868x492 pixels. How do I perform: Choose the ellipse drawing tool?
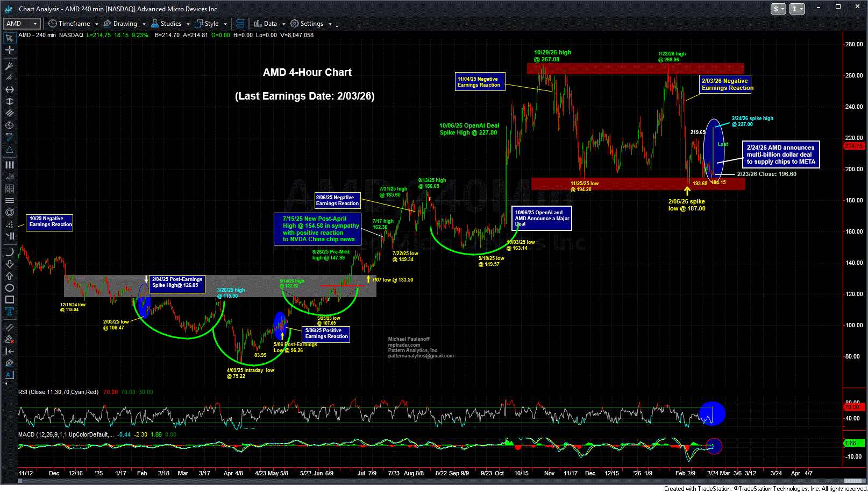pos(9,288)
